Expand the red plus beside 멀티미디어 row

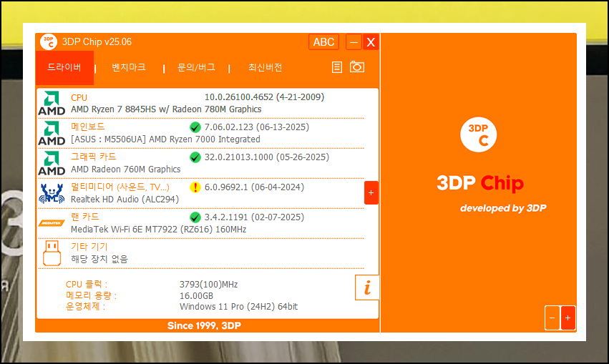pyautogui.click(x=371, y=192)
